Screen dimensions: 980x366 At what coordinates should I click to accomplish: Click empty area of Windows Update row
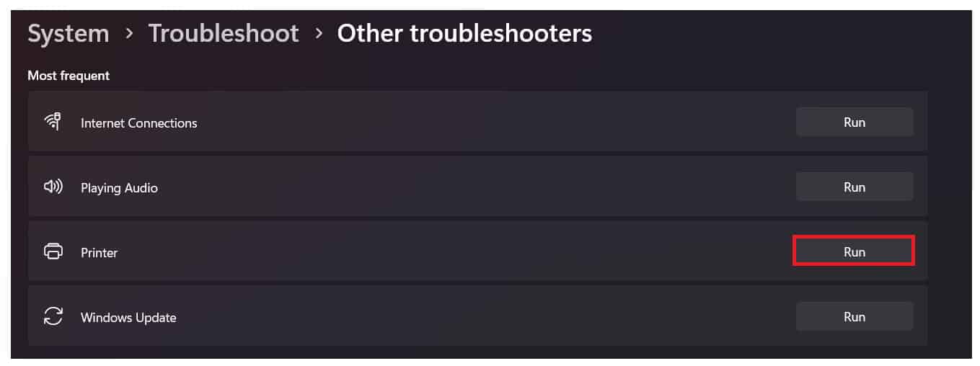click(469, 317)
